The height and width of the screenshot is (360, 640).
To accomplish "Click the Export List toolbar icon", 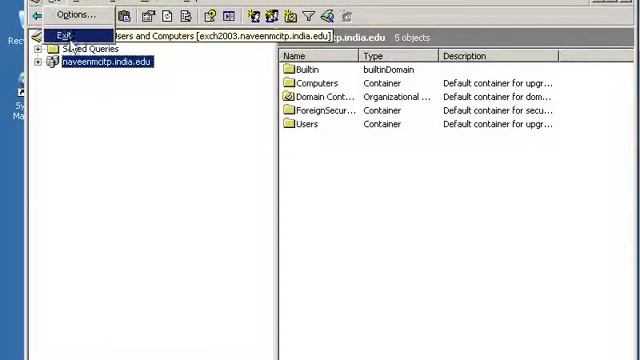I will pyautogui.click(x=186, y=16).
